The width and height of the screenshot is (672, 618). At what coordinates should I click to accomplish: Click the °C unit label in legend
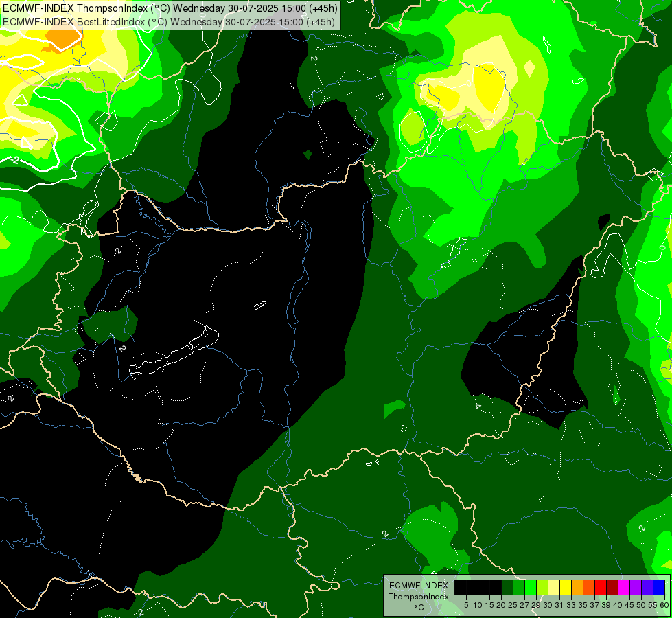tap(419, 607)
